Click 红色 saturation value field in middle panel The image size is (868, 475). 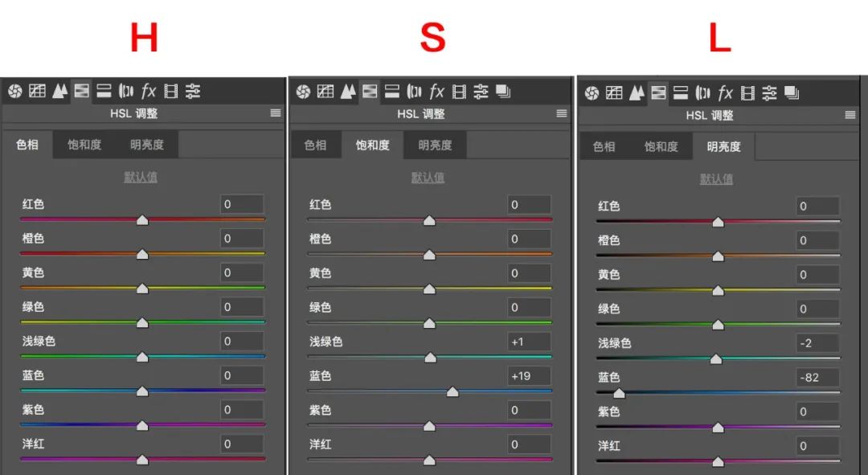(x=529, y=205)
